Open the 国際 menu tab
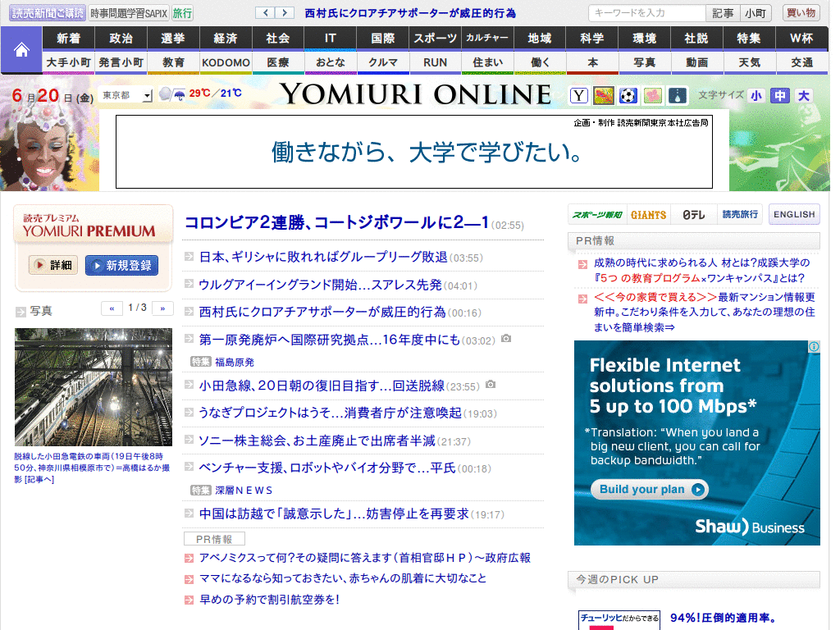The width and height of the screenshot is (840, 630). pos(383,39)
